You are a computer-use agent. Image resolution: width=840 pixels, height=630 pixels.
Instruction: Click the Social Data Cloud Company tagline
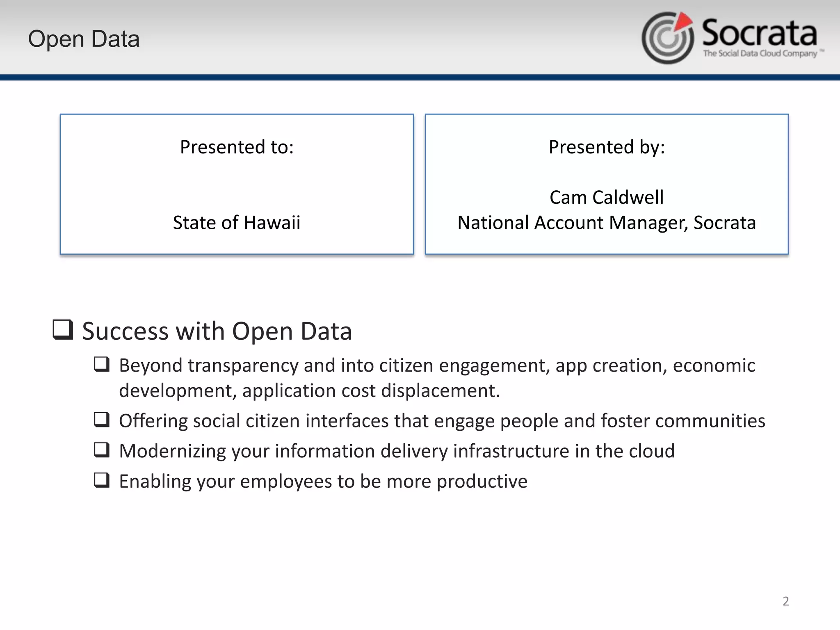click(760, 53)
